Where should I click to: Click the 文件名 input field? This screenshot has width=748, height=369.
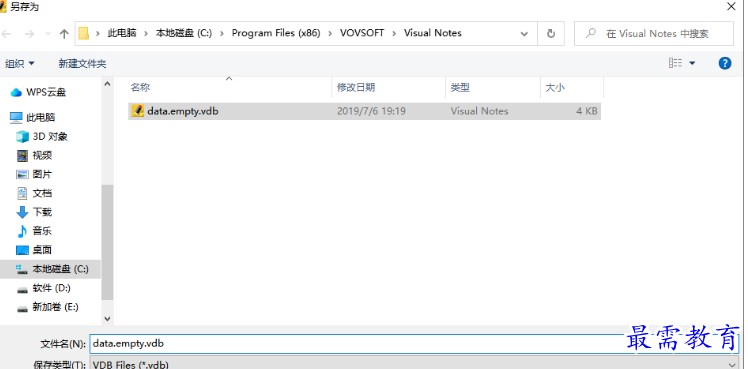414,344
